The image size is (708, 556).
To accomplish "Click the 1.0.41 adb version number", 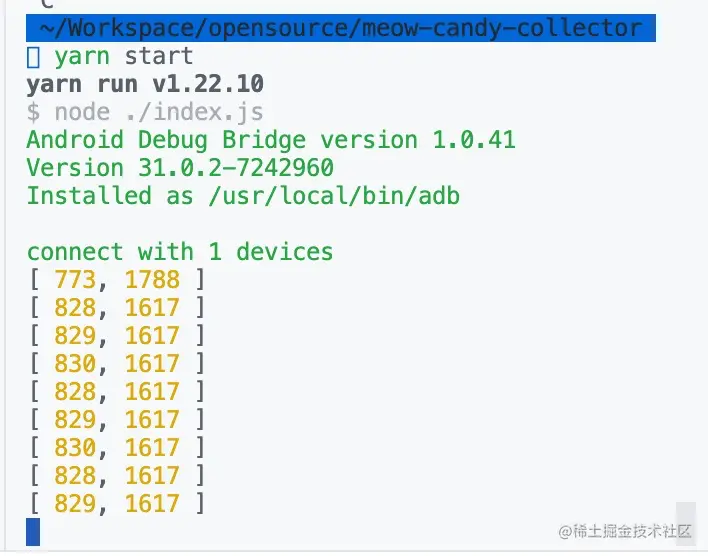I will (474, 140).
